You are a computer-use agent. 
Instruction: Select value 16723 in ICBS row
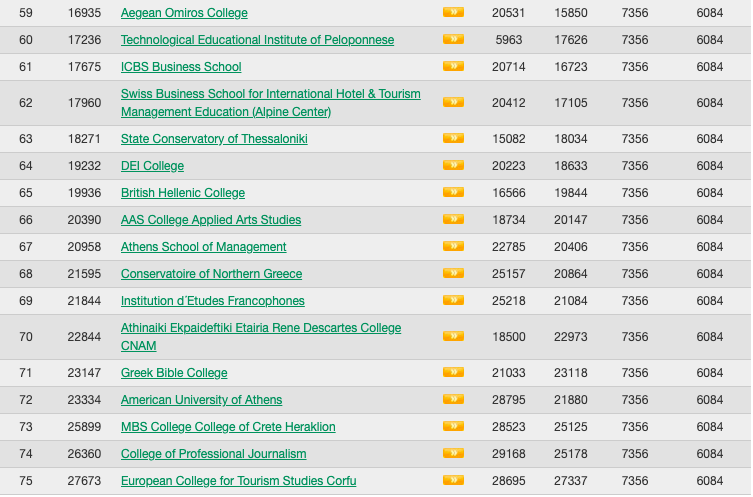tap(571, 67)
